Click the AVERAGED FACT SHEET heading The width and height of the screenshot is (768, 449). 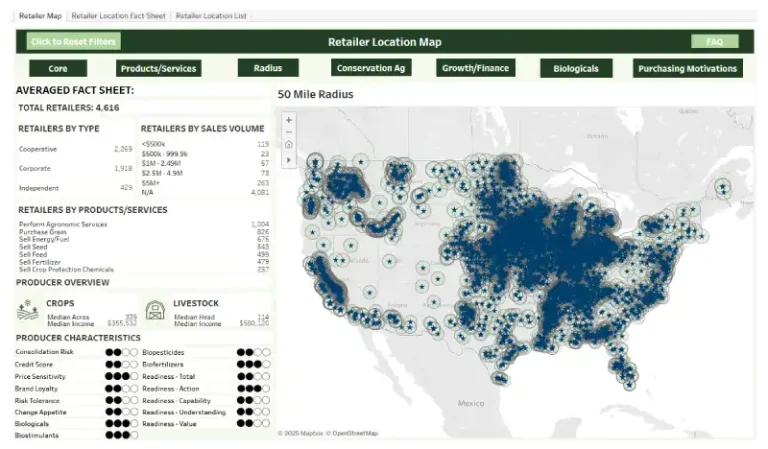(x=75, y=91)
